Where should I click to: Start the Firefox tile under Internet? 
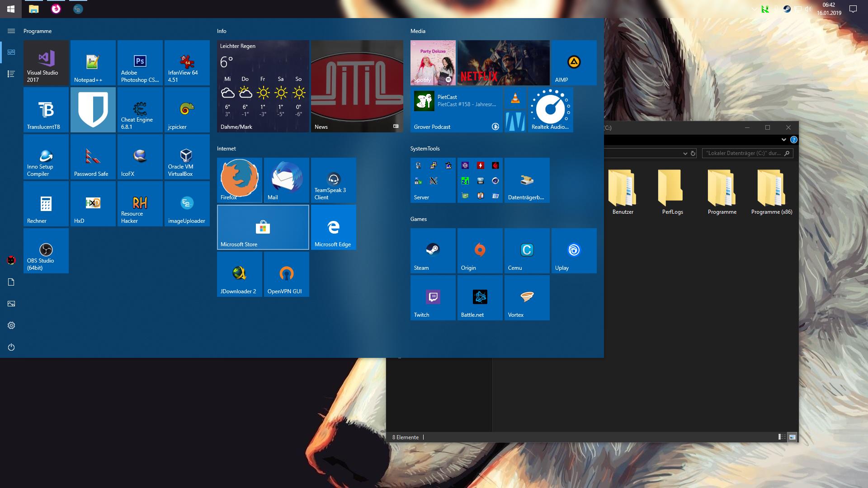click(240, 180)
